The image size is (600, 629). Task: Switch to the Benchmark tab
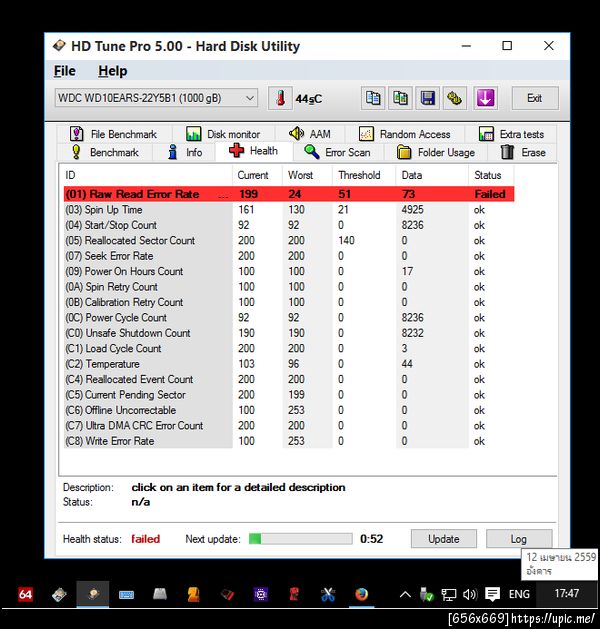tap(105, 152)
